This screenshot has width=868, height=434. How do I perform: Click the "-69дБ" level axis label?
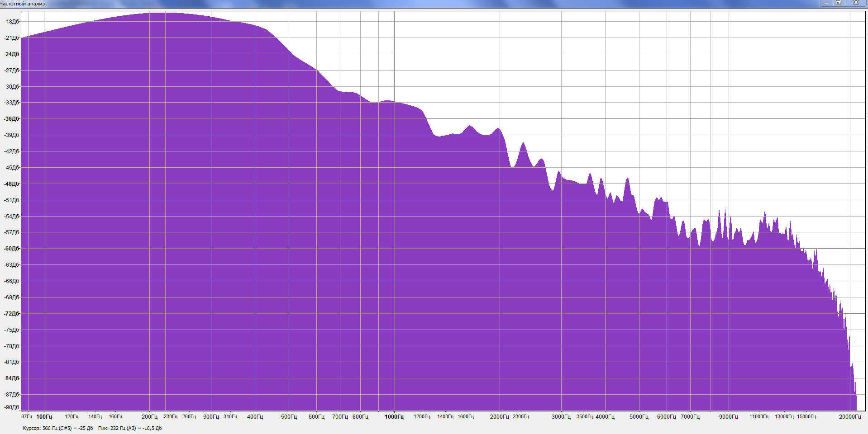(x=12, y=297)
